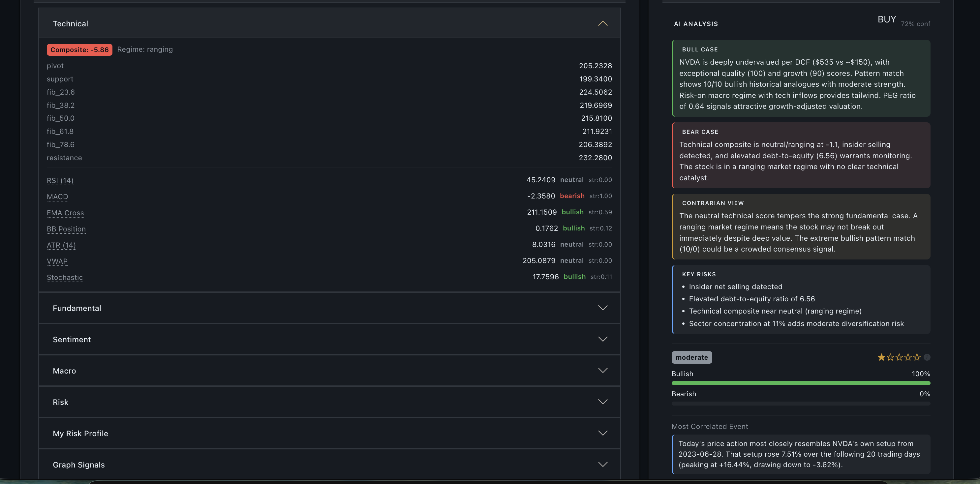This screenshot has width=980, height=484.
Task: Click the BUY recommendation label
Action: pyautogui.click(x=887, y=19)
